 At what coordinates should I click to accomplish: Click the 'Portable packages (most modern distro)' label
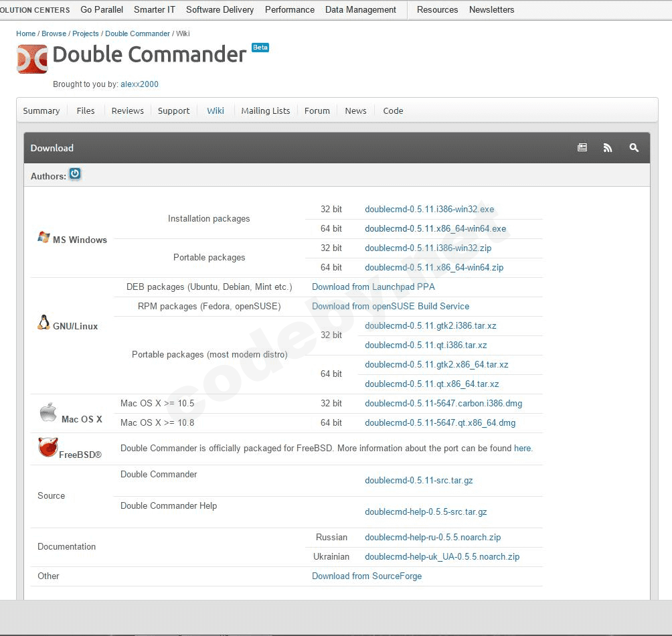[x=209, y=354]
